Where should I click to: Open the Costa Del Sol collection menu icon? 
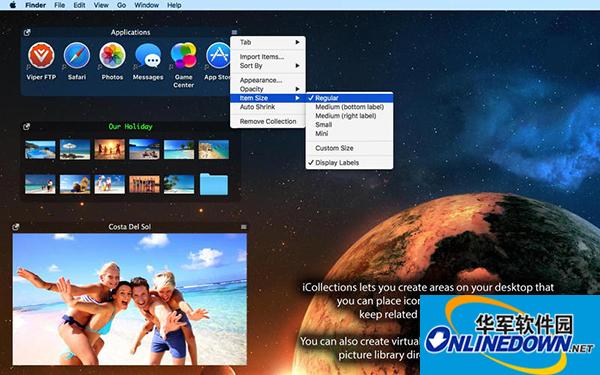[x=244, y=227]
